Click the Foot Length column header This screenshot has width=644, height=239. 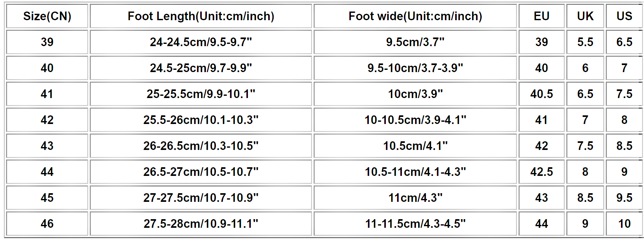click(201, 16)
